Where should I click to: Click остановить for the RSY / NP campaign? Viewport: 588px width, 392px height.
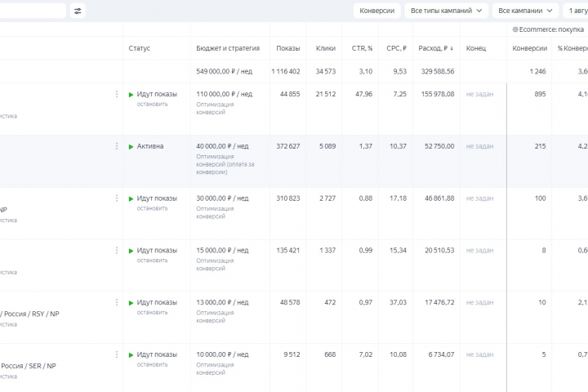[x=152, y=313]
